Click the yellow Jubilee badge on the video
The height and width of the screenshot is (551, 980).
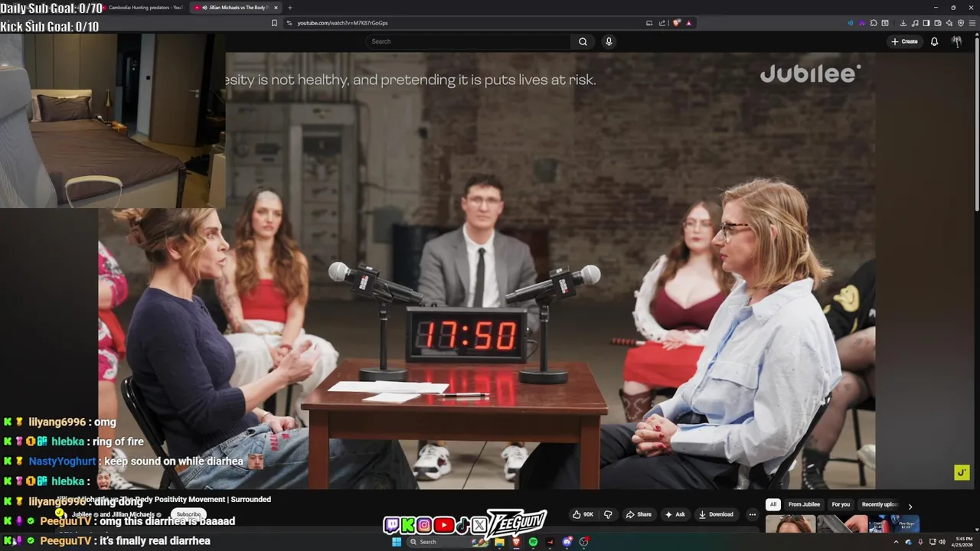(x=962, y=473)
